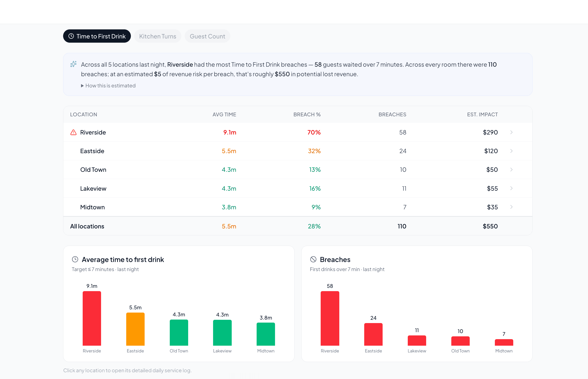Click the 'Breaches' chart heading
This screenshot has width=588, height=379.
335,260
